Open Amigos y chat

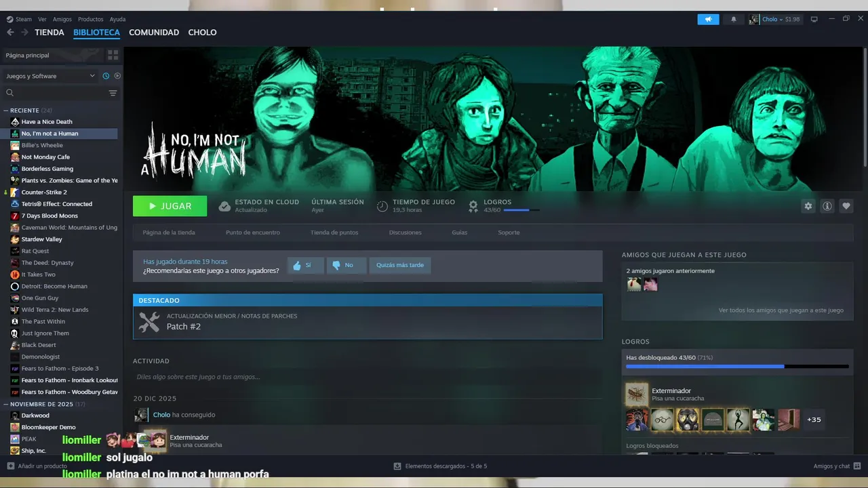(837, 466)
